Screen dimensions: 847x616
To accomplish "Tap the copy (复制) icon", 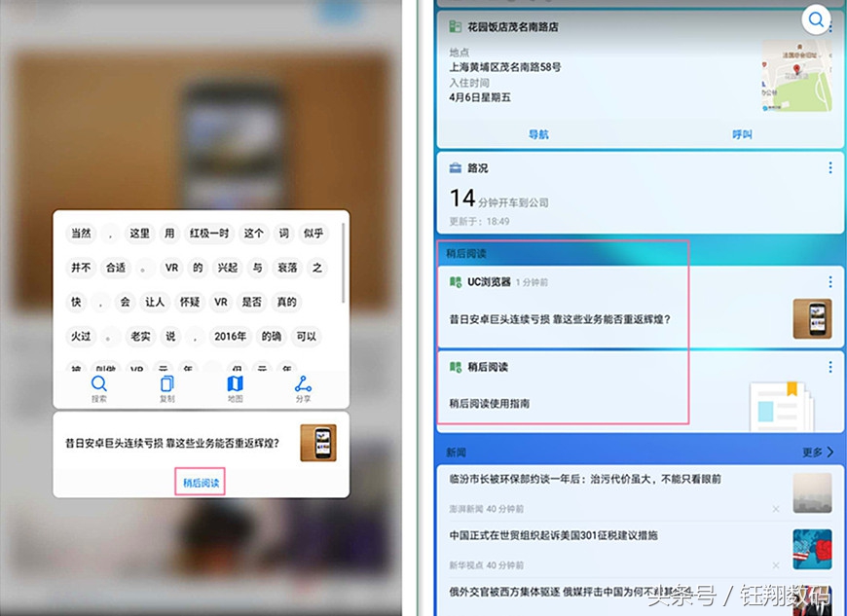I will 166,384.
